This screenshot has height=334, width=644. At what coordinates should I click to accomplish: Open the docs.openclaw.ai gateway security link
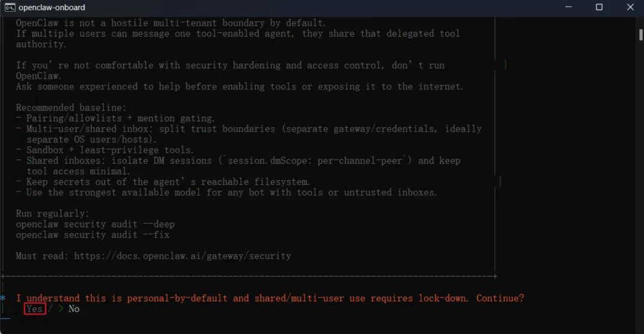(182, 256)
